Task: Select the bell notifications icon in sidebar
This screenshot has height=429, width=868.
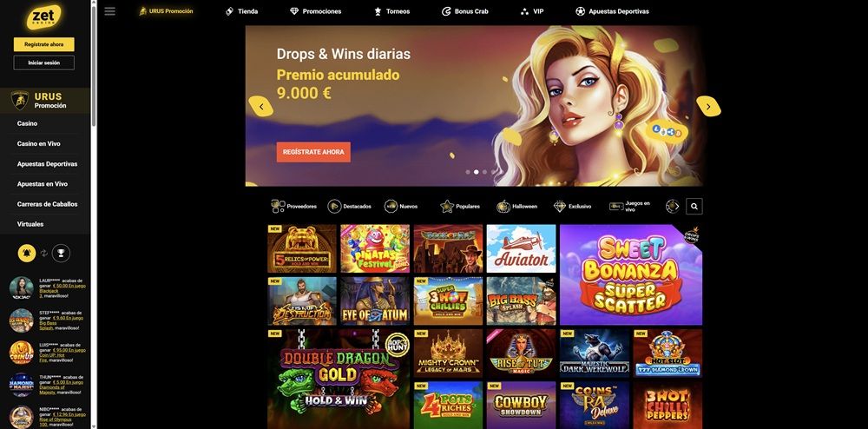Action: pyautogui.click(x=27, y=253)
